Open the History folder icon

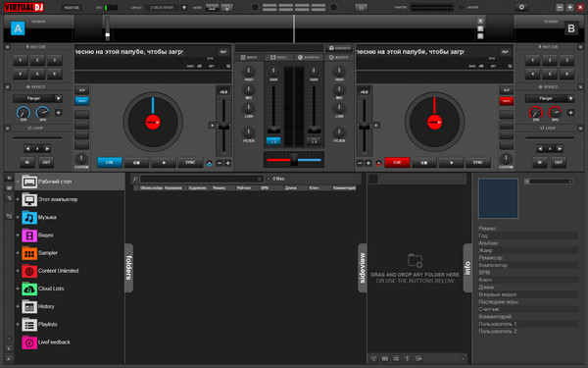(29, 307)
